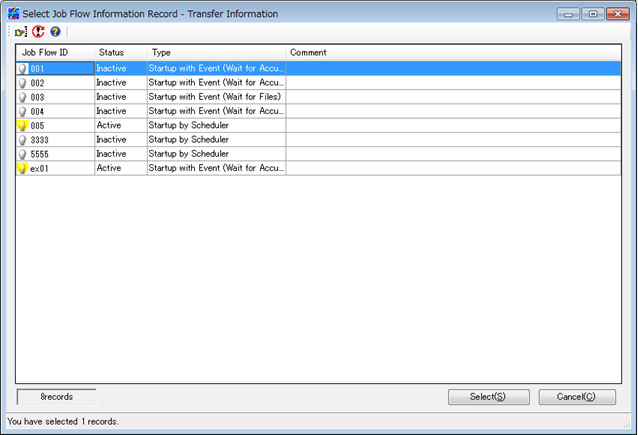Viewport: 638px width, 435px height.
Task: Click the 'Wait for Files' type cell
Action: coord(215,97)
